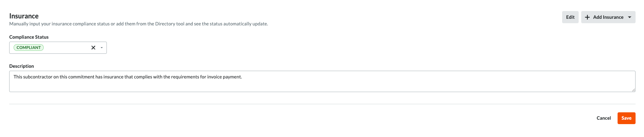Click the Add Insurance button label

pos(608,17)
